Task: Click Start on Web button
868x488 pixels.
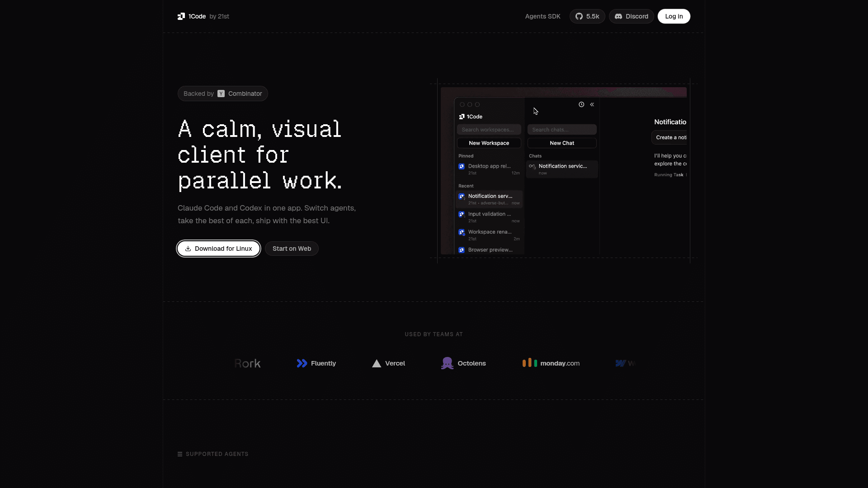Action: point(292,249)
